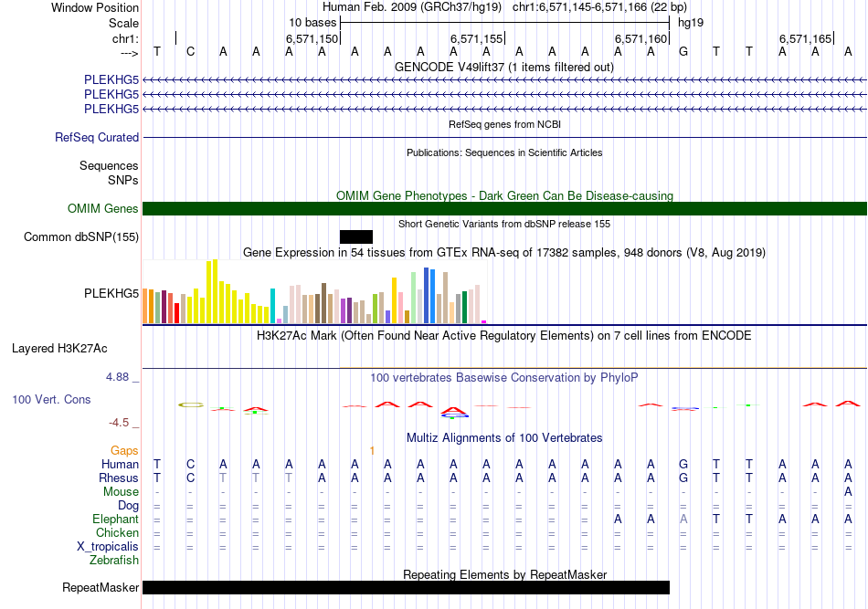Click the Short Genetic Variants dbSNP title

(x=504, y=224)
